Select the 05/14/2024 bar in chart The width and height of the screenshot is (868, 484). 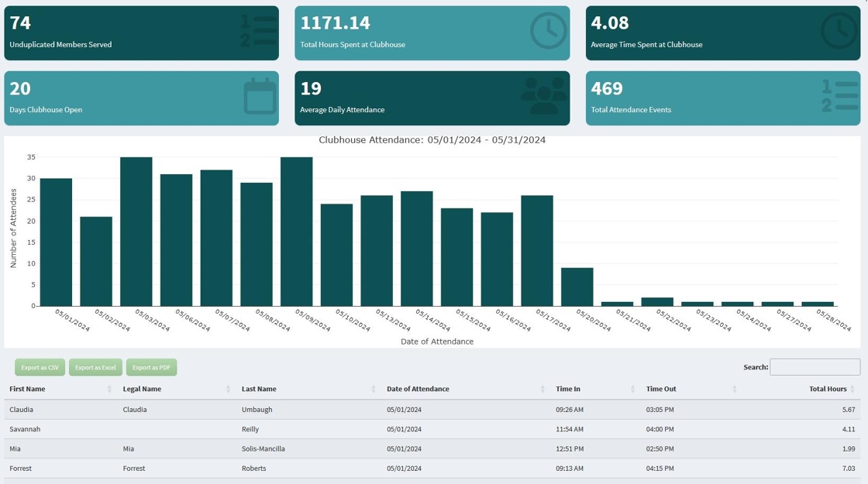pos(417,249)
